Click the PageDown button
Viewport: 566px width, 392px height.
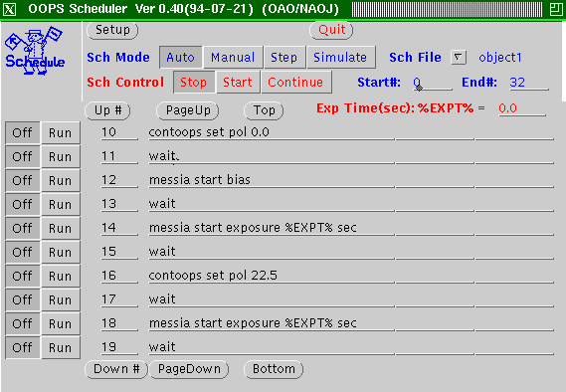tap(189, 369)
